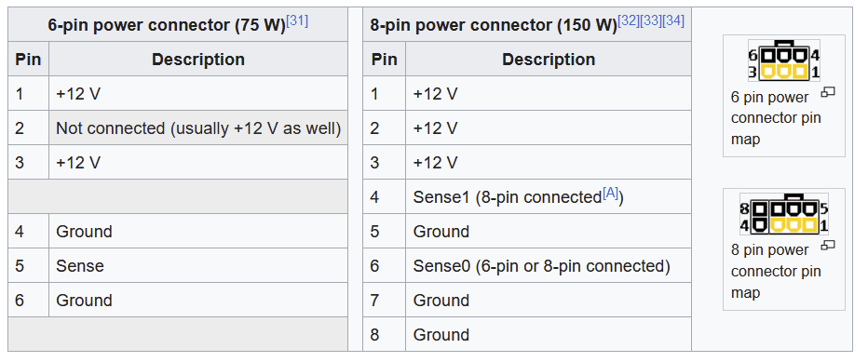Viewport: 868px width, 362px height.
Task: Enlarge the 6 pin connector pin map icon
Action: tap(828, 92)
